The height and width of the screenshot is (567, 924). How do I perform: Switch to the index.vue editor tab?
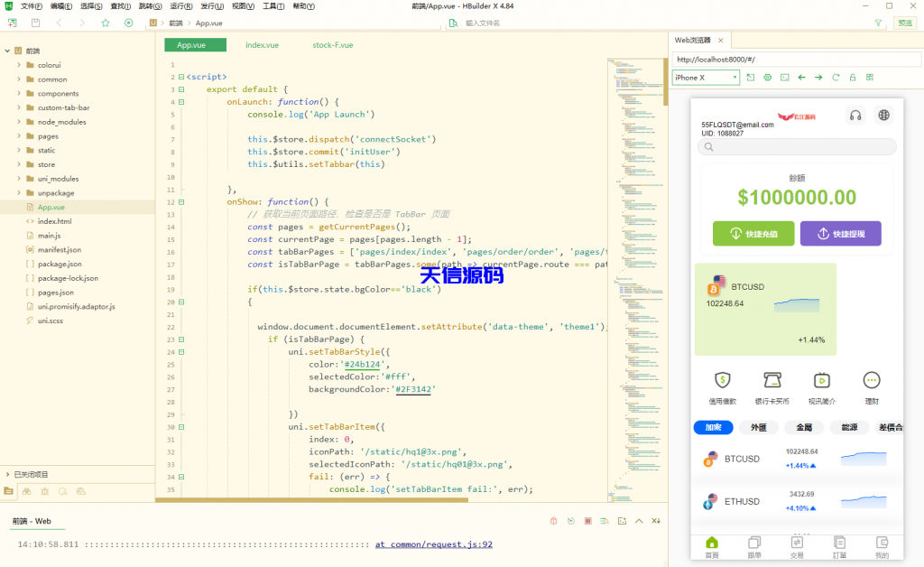(262, 45)
